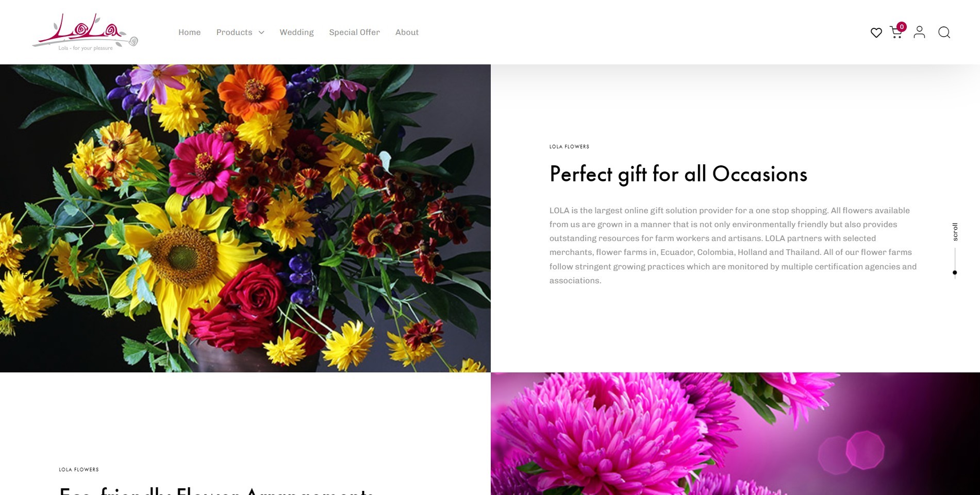Visit the About page

click(407, 32)
